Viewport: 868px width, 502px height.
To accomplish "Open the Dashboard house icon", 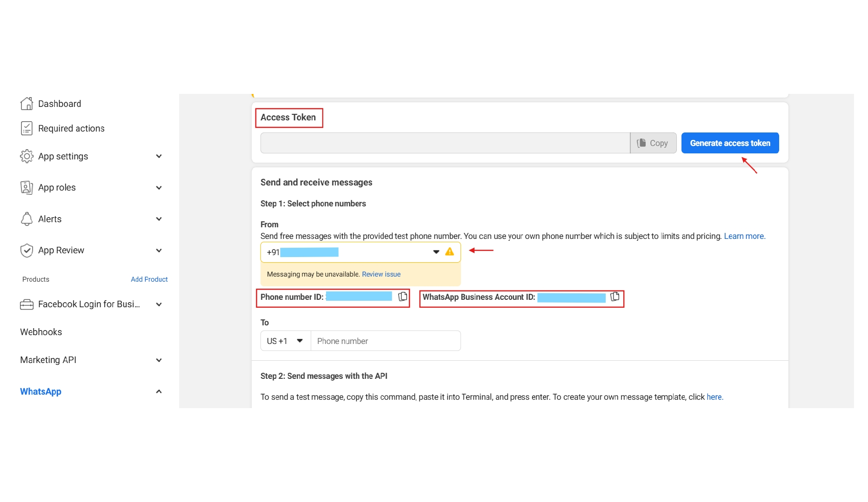I will pos(27,104).
